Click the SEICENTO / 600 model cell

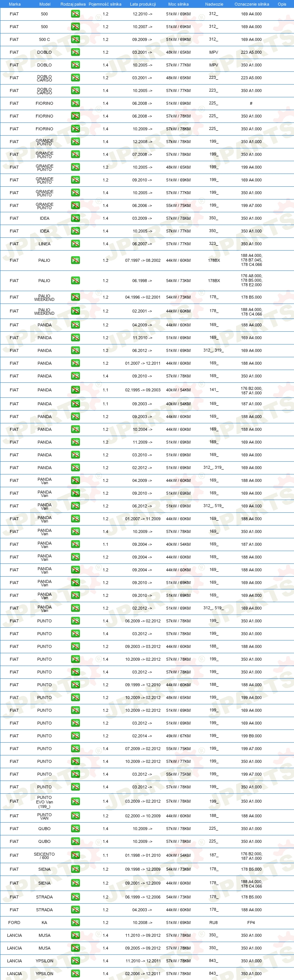pos(45,856)
